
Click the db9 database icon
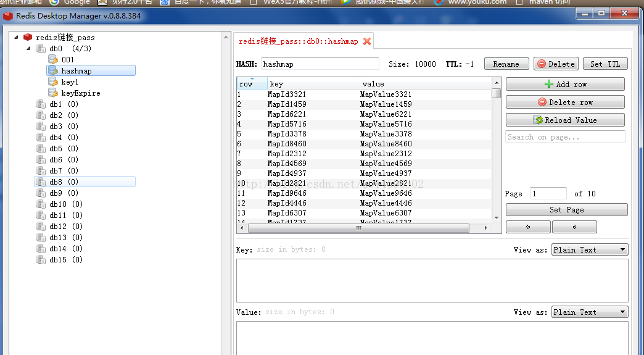click(x=41, y=193)
